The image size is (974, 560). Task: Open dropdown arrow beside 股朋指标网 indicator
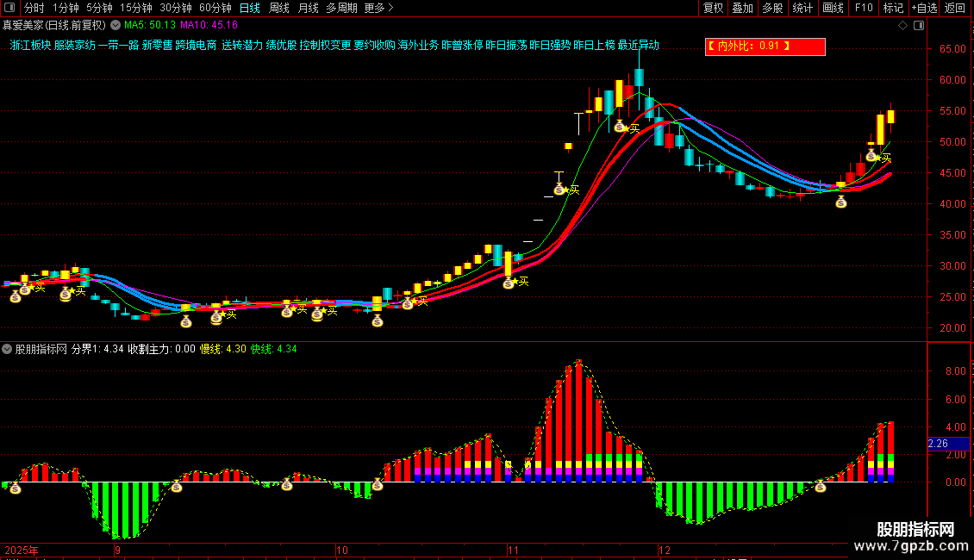[x=7, y=349]
